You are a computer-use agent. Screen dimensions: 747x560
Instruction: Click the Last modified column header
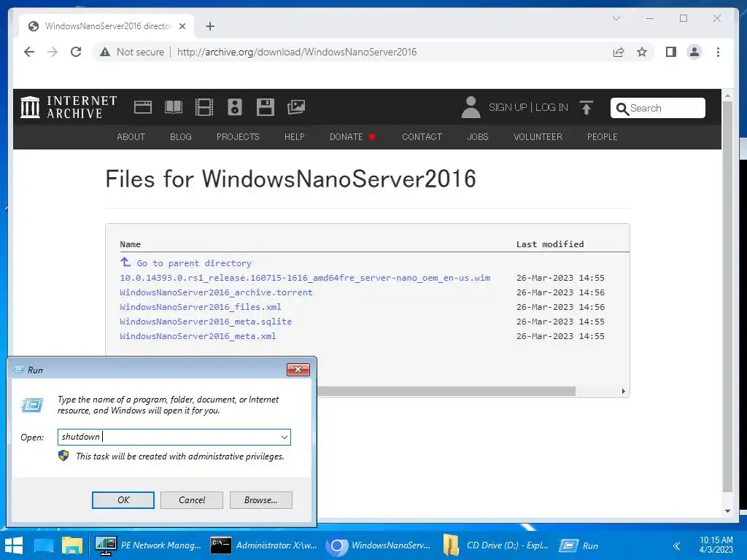click(550, 244)
